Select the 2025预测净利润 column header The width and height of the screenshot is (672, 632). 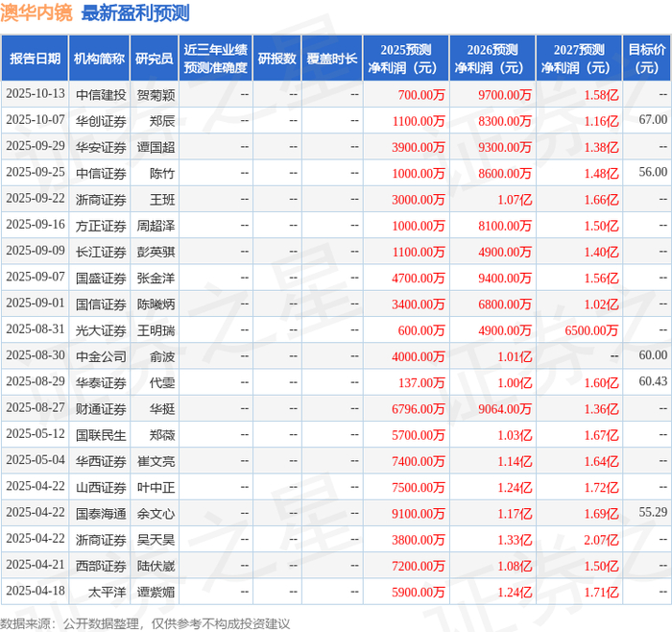point(406,59)
